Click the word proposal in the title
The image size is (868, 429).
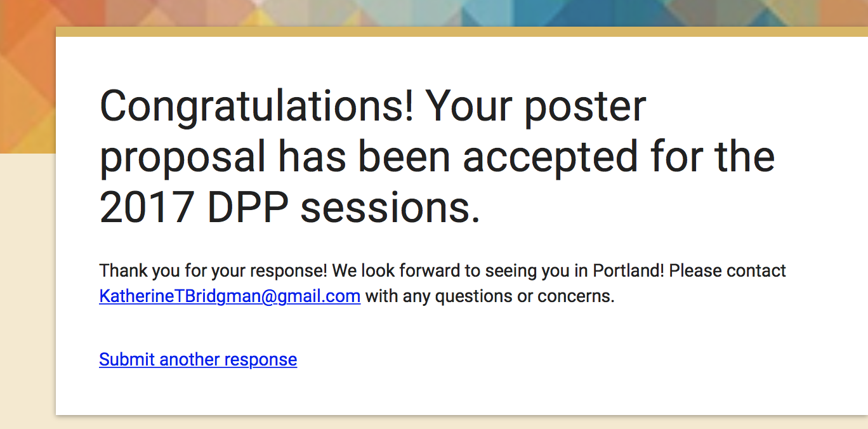[183, 158]
